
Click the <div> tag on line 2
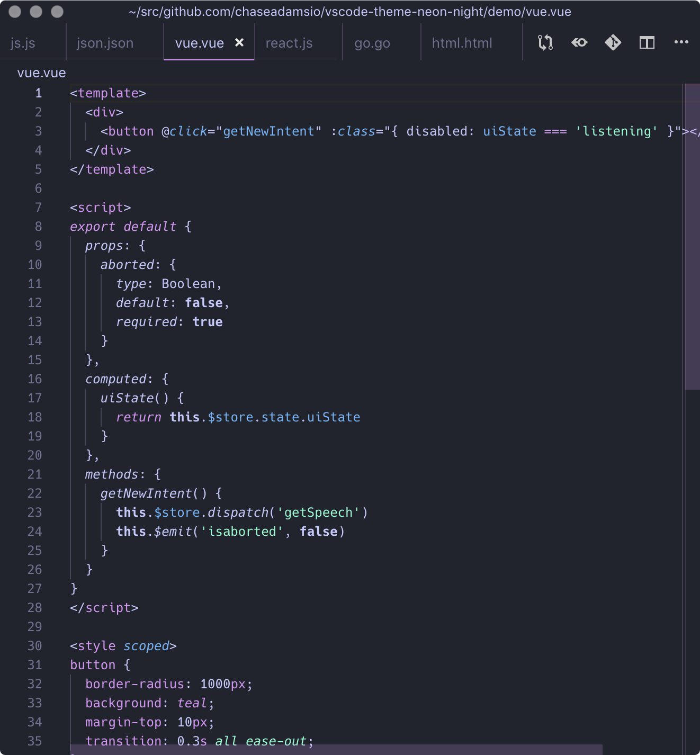click(x=104, y=112)
